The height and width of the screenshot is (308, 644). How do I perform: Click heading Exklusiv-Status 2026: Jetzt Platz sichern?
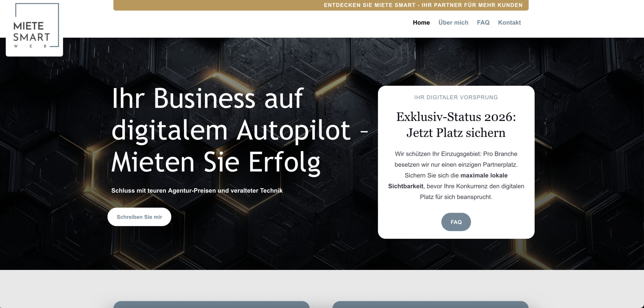456,125
